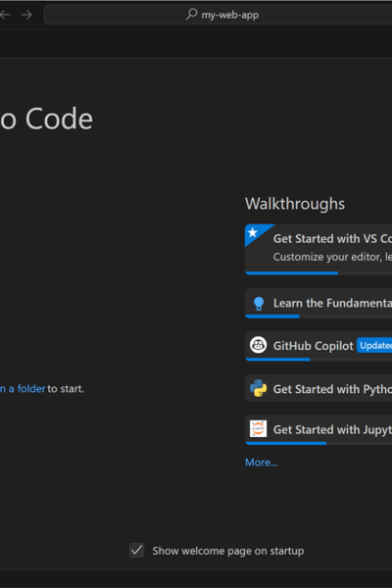Click the search magnifier icon

[192, 15]
